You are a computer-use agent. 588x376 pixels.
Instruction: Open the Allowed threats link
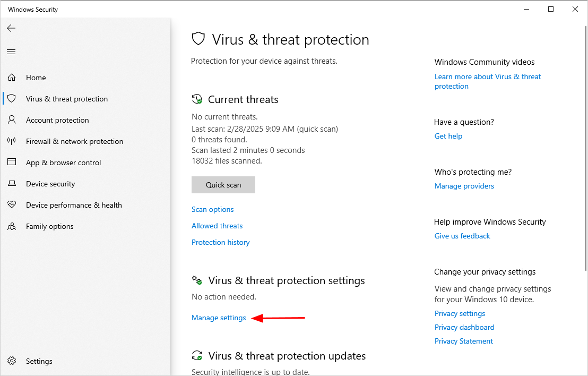pos(217,226)
